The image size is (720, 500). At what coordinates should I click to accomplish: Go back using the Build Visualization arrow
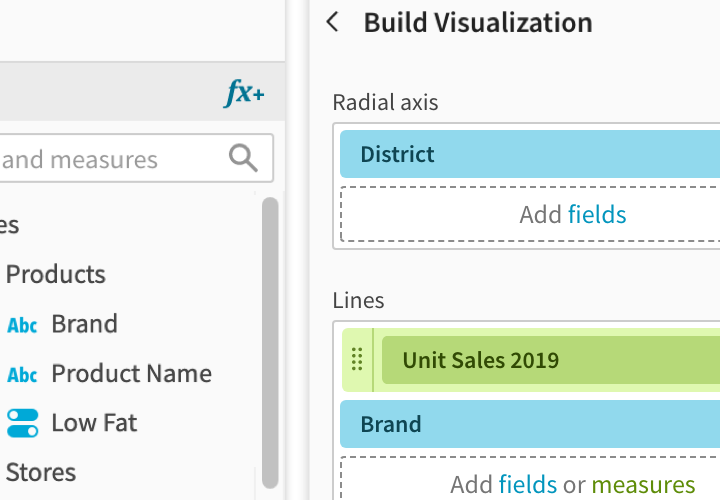coord(334,23)
